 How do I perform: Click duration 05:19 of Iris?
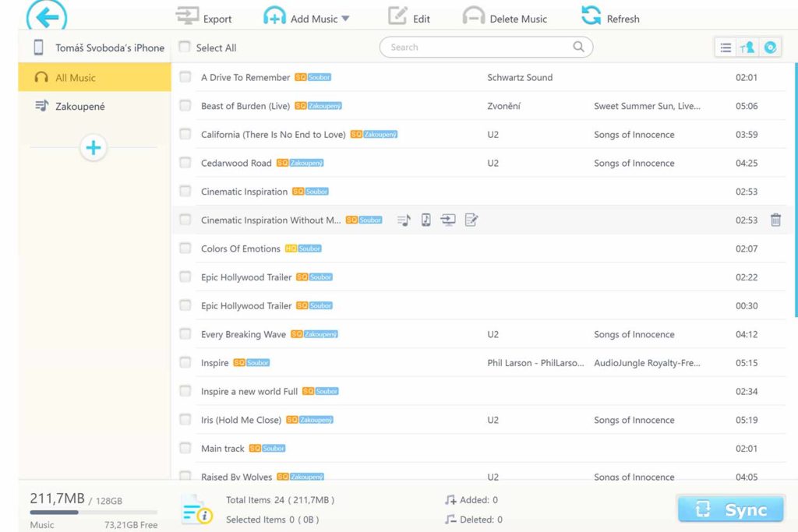point(747,420)
